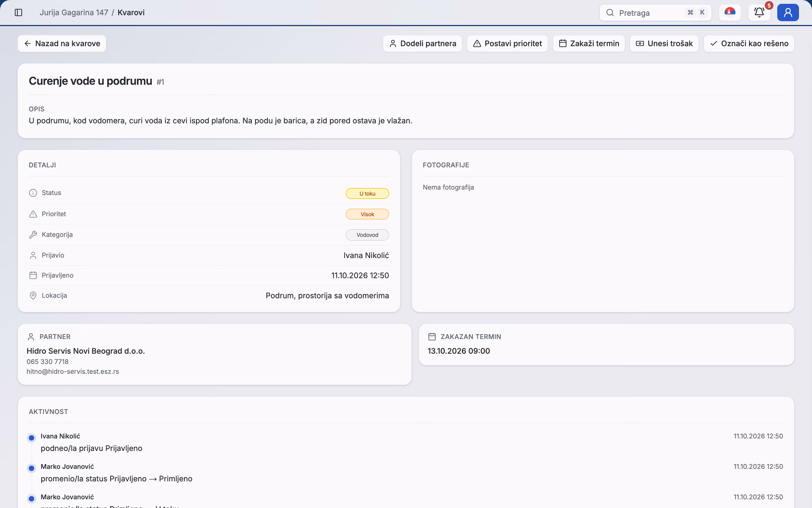
Task: Click Unesi trošak button
Action: pos(664,44)
